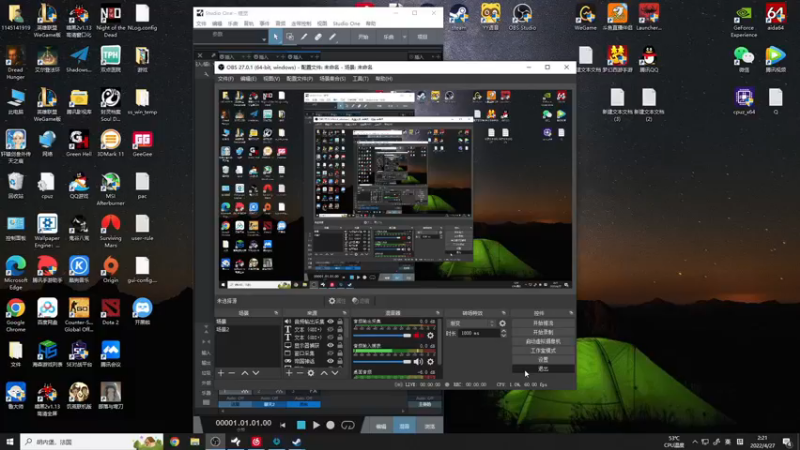Open the 渐变 transition dropdown
Viewport: 800px width, 450px height.
471,323
